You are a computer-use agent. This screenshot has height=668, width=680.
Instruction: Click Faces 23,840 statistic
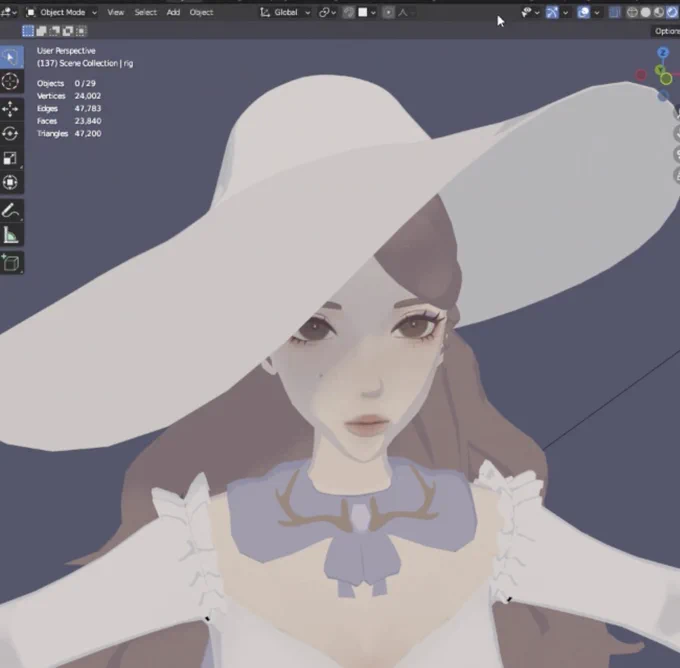pyautogui.click(x=69, y=121)
